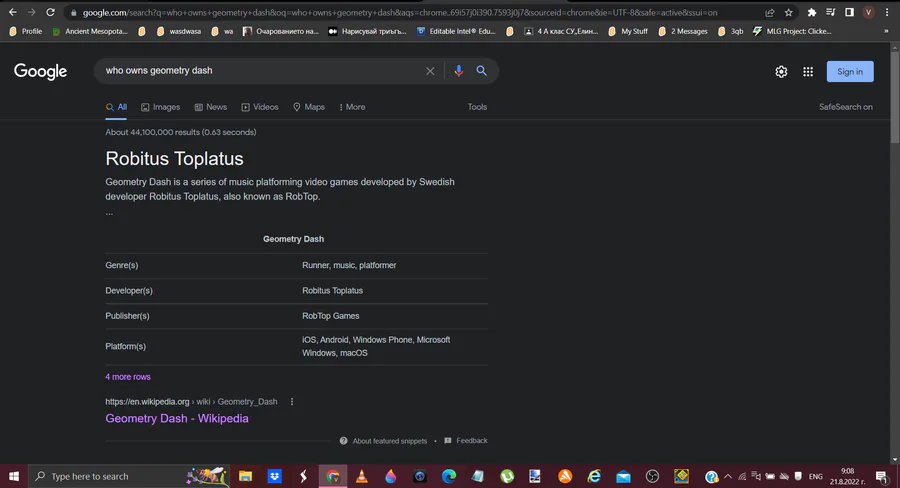Image resolution: width=900 pixels, height=488 pixels.
Task: Click the Sign in button
Action: coord(850,72)
